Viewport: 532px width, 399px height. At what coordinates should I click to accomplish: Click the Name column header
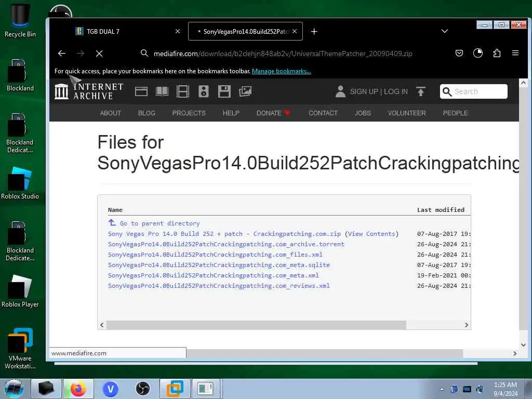115,210
